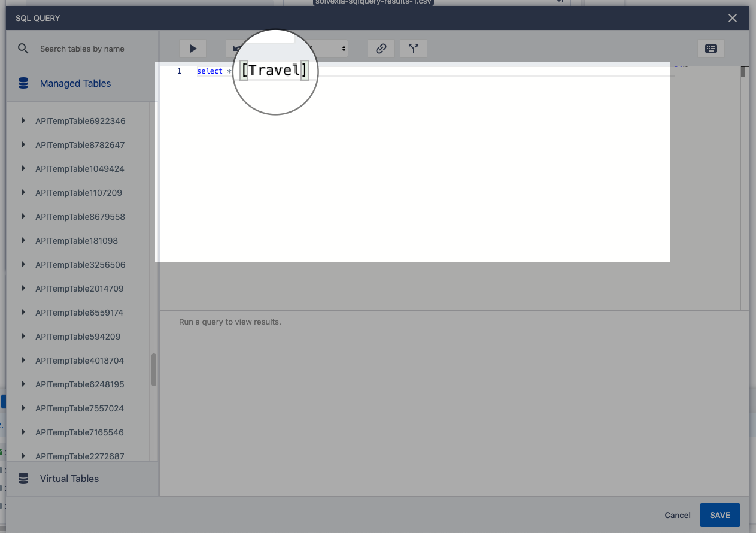
Task: Close the SQL Query dialog
Action: (x=733, y=18)
